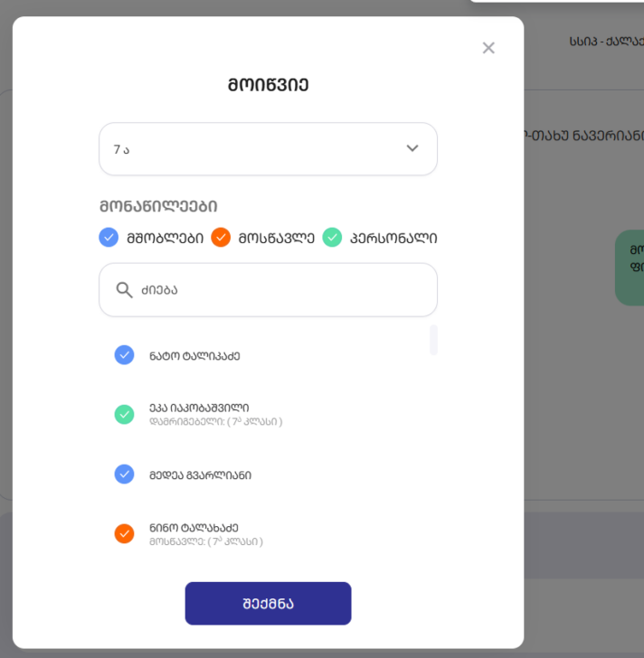The height and width of the screenshot is (658, 644).
Task: Click orange check icon beside ნინო ტალახაძე
Action: [125, 533]
